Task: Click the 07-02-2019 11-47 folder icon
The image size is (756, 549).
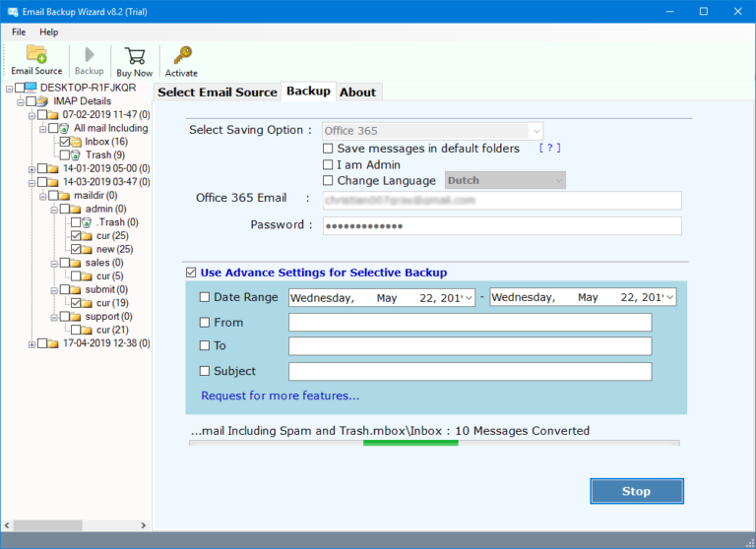Action: pos(53,115)
